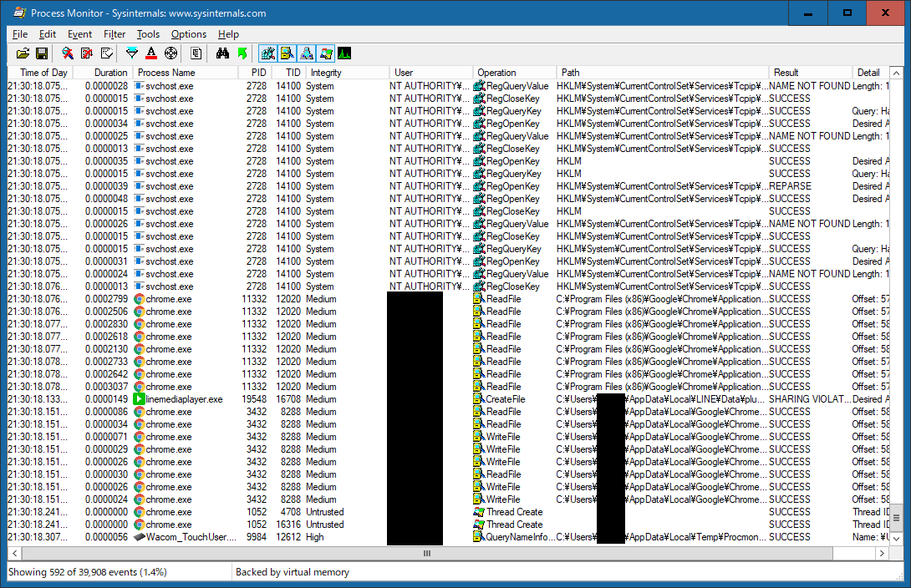The width and height of the screenshot is (911, 588).
Task: Open the Help menu
Action: (x=228, y=34)
